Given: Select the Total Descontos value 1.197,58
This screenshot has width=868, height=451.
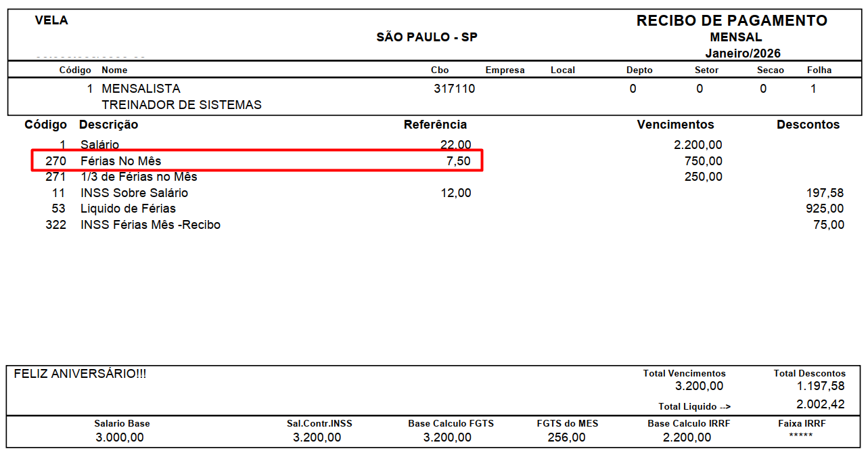Looking at the screenshot, I should [x=821, y=386].
